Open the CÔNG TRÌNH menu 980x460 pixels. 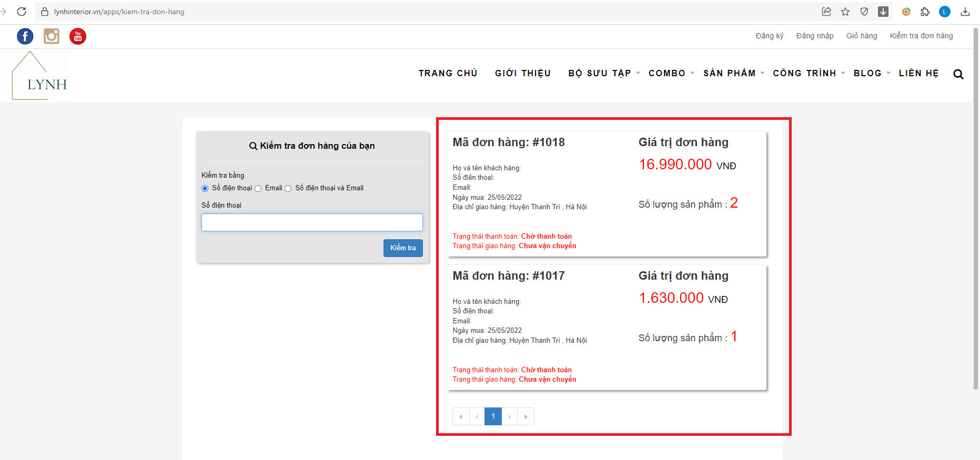805,73
